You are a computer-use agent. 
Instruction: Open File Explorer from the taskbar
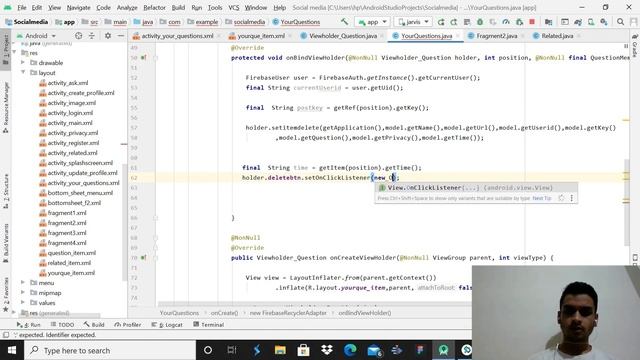click(280, 350)
